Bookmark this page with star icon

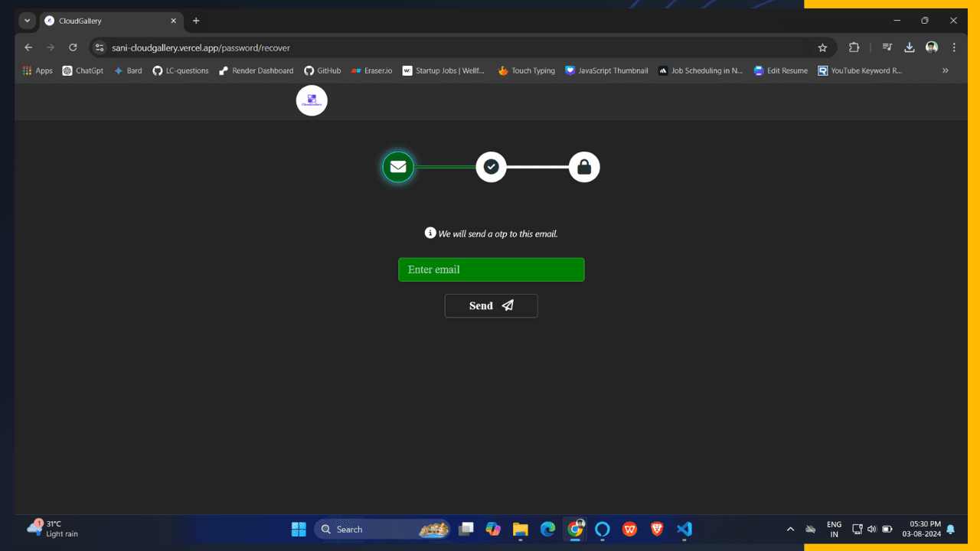click(822, 47)
